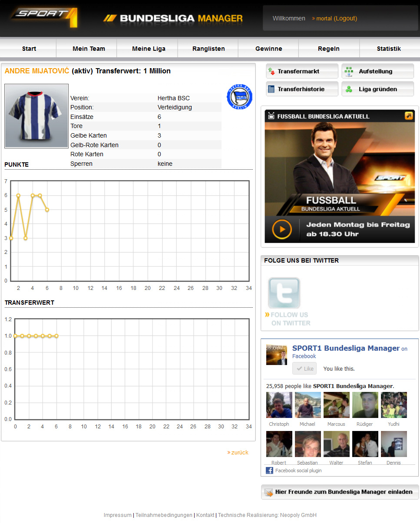This screenshot has width=420, height=523.
Task: Open Yudhi's Facebook profile photo
Action: pos(394,405)
